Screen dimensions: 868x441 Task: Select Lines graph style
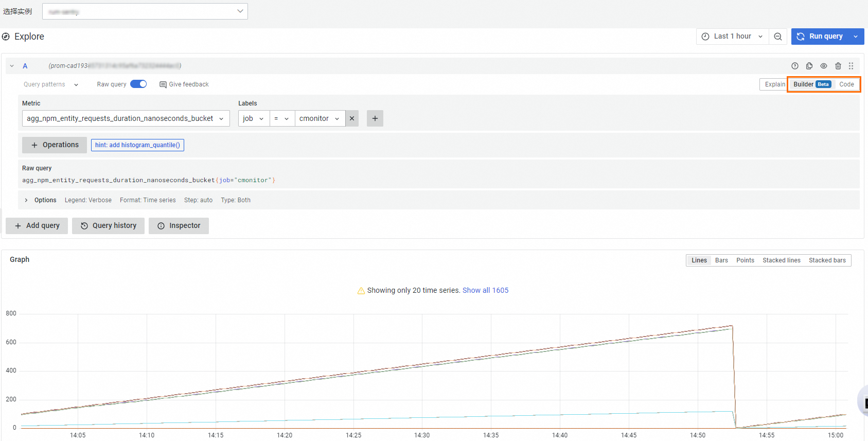coord(699,260)
